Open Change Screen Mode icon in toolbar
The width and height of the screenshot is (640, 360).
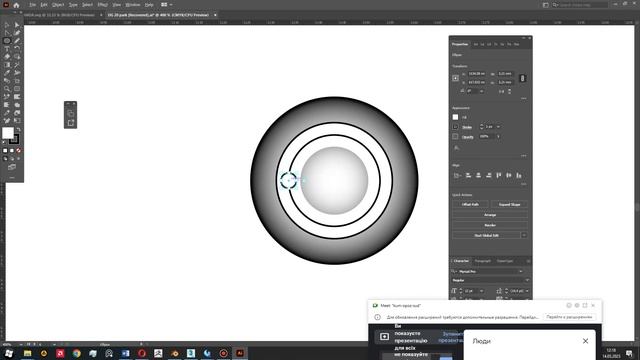tap(12, 167)
